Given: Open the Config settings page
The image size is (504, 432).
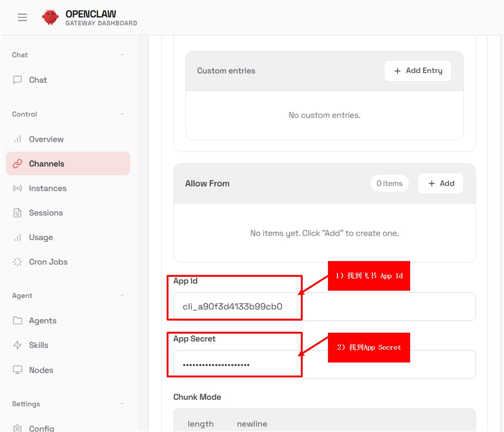Looking at the screenshot, I should click(x=41, y=428).
